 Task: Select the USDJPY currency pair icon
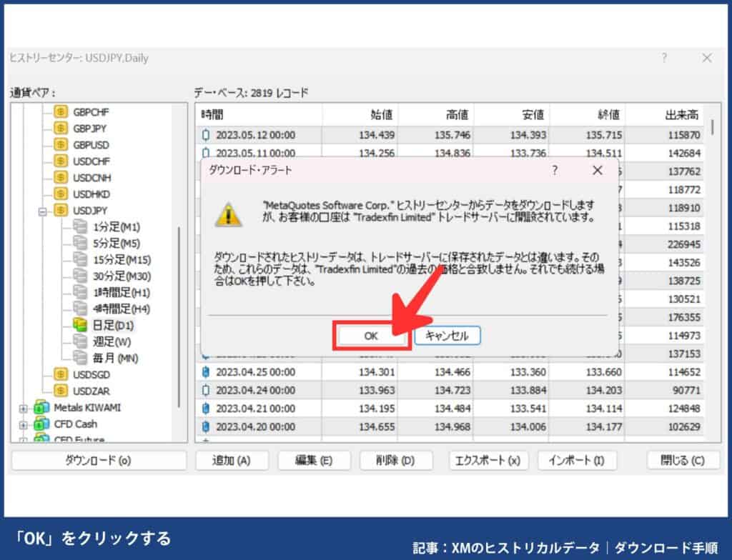click(61, 211)
